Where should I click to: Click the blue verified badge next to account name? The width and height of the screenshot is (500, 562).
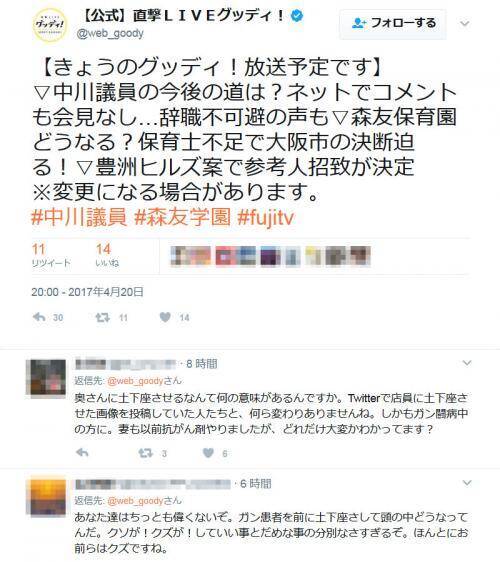coord(297,15)
